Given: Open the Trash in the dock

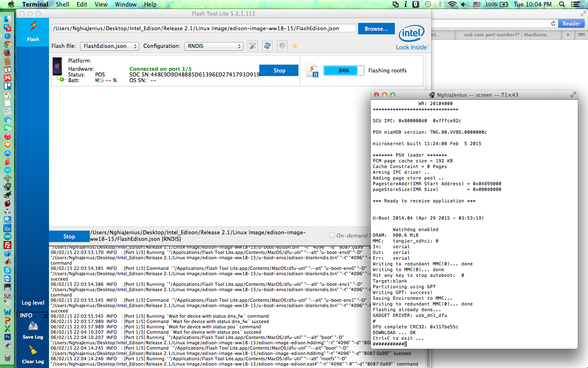Looking at the screenshot, I should pos(7,358).
